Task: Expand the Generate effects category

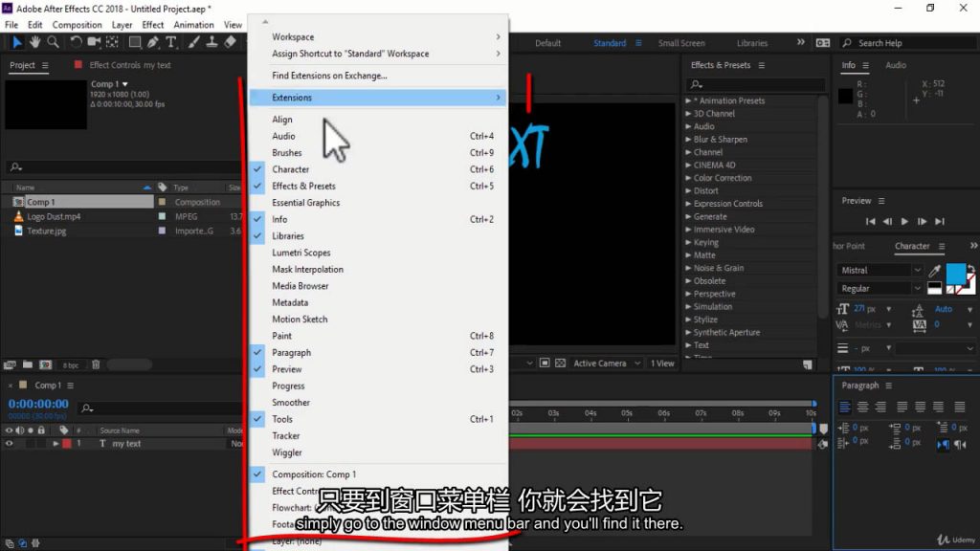Action: click(688, 217)
